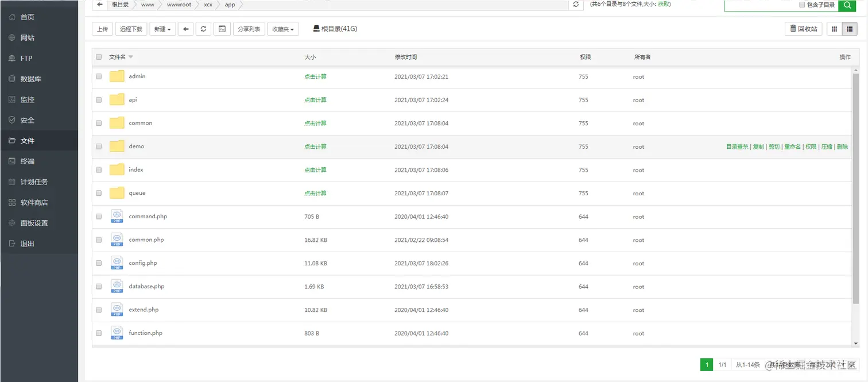Open the 分享列表 button
This screenshot has height=382, width=868.
[x=249, y=29]
